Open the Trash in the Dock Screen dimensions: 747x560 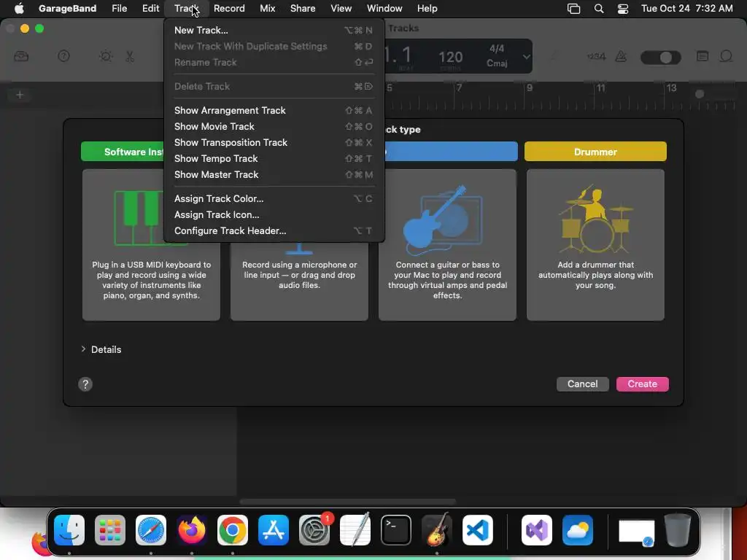click(678, 530)
